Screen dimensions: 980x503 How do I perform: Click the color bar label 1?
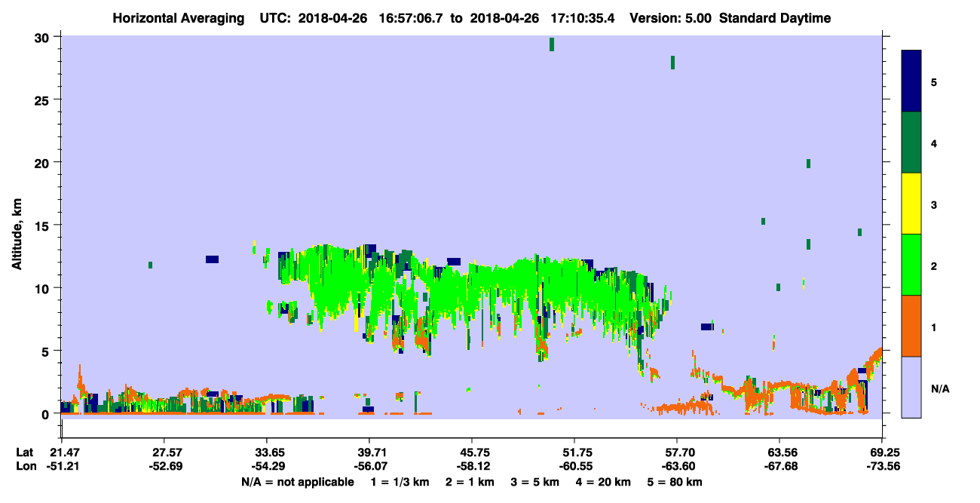coord(933,326)
